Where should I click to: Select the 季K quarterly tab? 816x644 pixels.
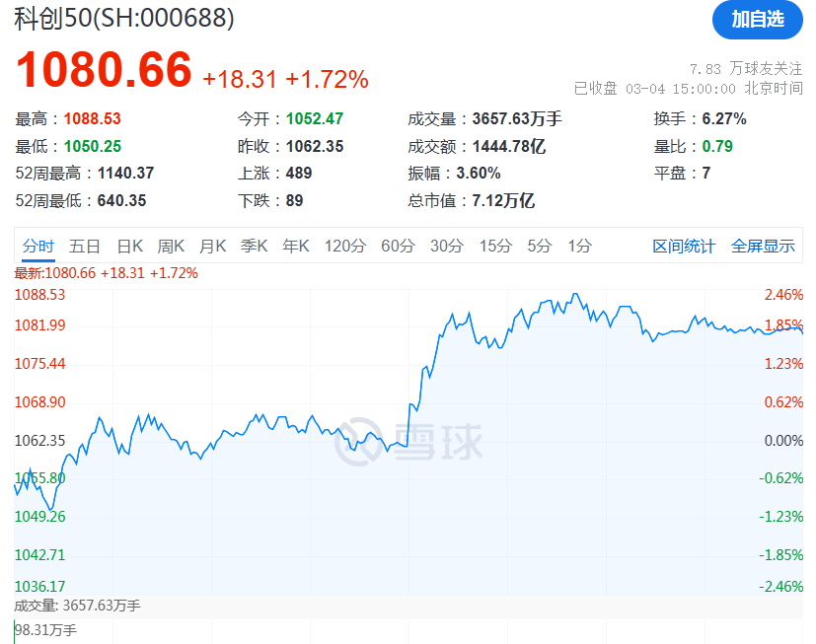tap(255, 247)
